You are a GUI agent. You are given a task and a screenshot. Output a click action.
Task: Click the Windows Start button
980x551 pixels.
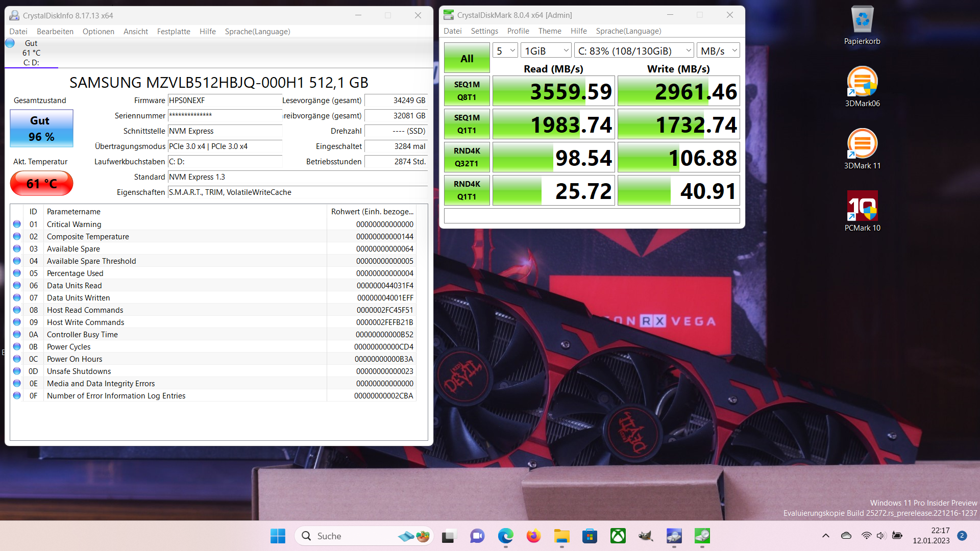(278, 536)
